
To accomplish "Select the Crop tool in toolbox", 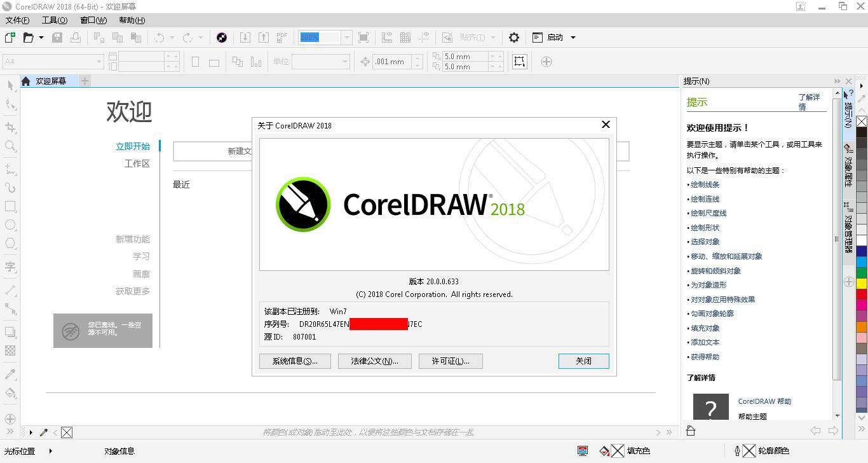I will coord(10,127).
